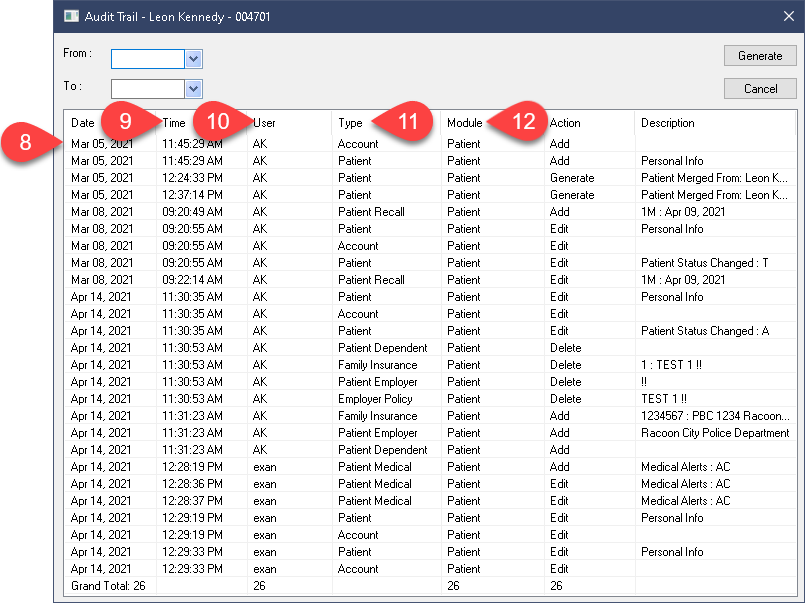The image size is (805, 603).
Task: Click the '1 : TEST 1 !!' description
Action: (671, 365)
